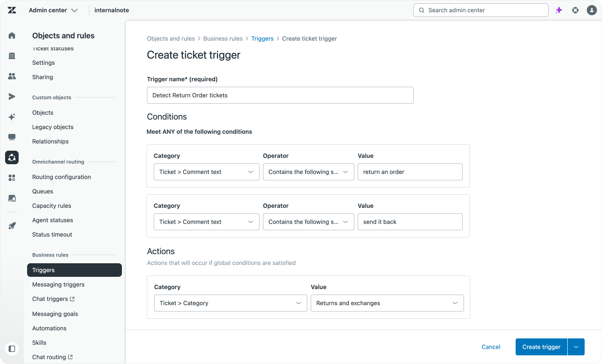Open the Account building icon
The height and width of the screenshot is (364, 602).
point(12,56)
